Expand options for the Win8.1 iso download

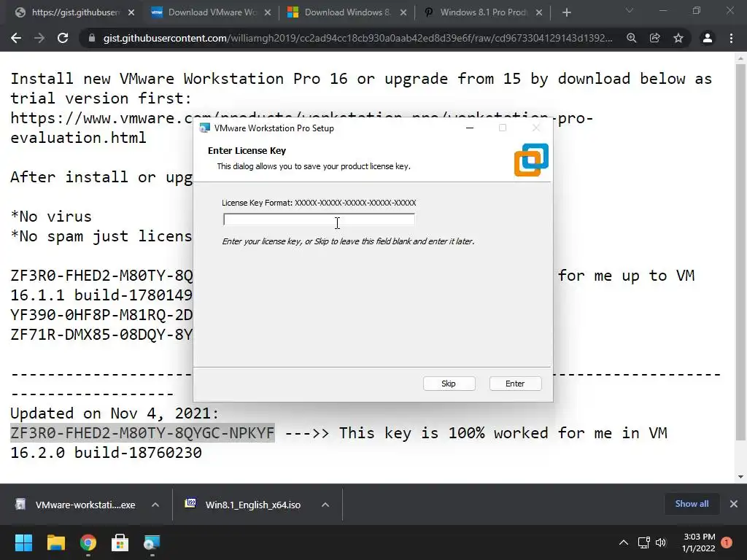click(325, 505)
